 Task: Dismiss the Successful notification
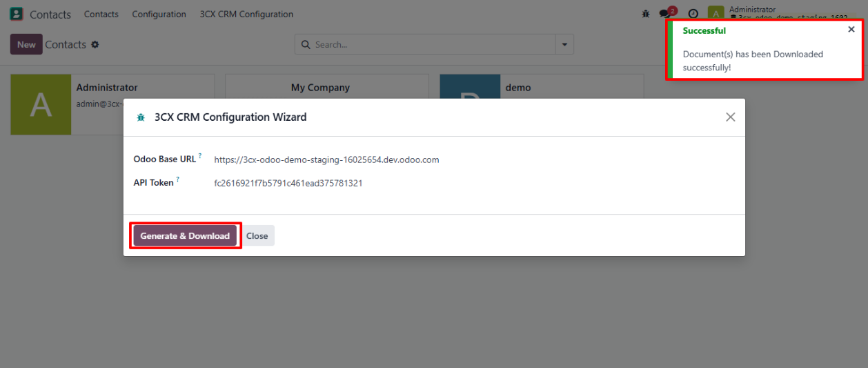tap(851, 30)
